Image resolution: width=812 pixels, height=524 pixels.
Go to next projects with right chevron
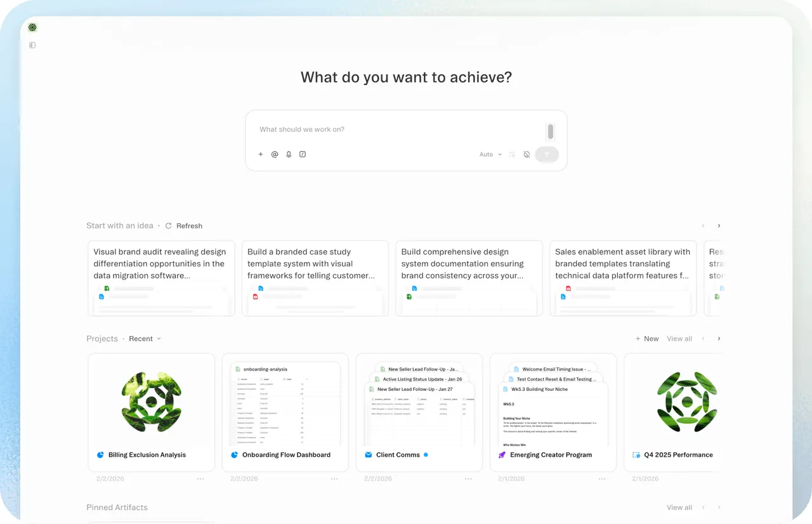click(719, 339)
